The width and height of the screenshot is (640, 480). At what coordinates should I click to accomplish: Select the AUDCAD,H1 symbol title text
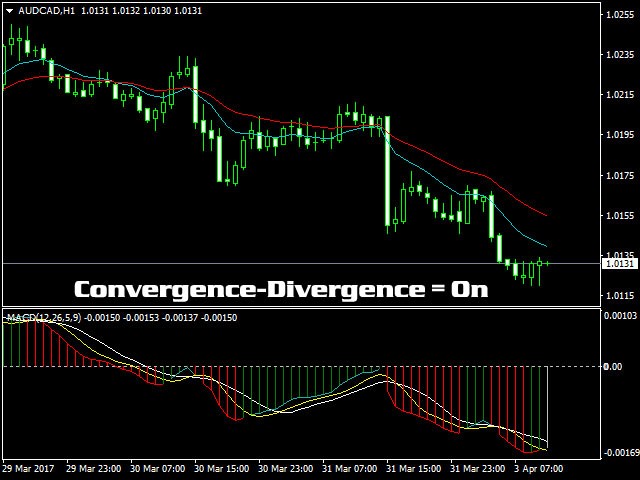tap(47, 11)
